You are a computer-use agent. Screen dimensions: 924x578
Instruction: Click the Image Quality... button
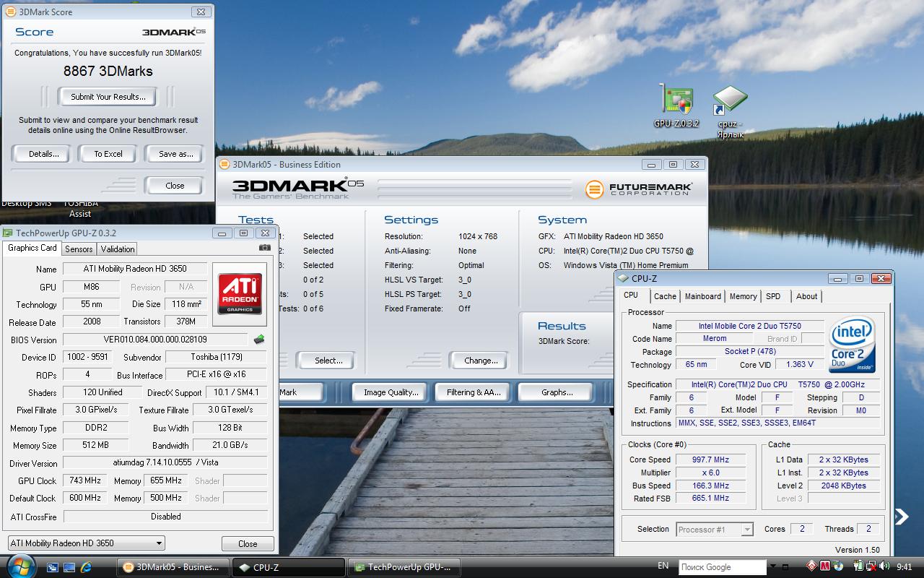point(391,392)
